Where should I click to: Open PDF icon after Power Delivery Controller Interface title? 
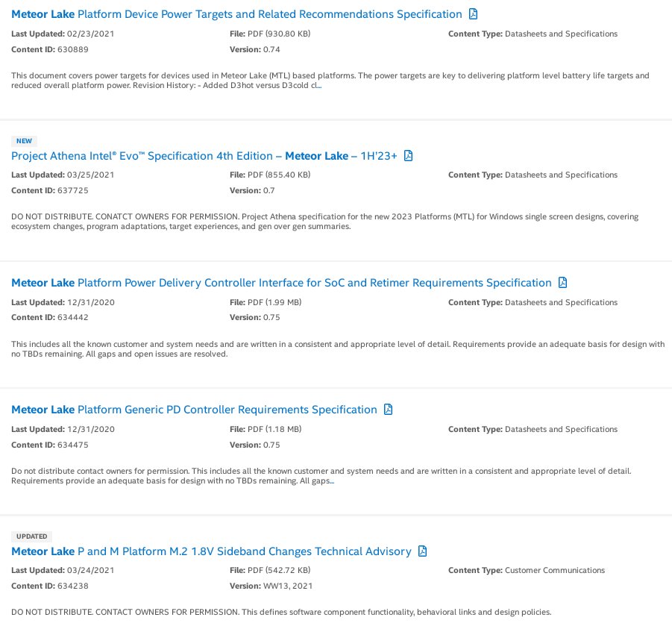[562, 283]
